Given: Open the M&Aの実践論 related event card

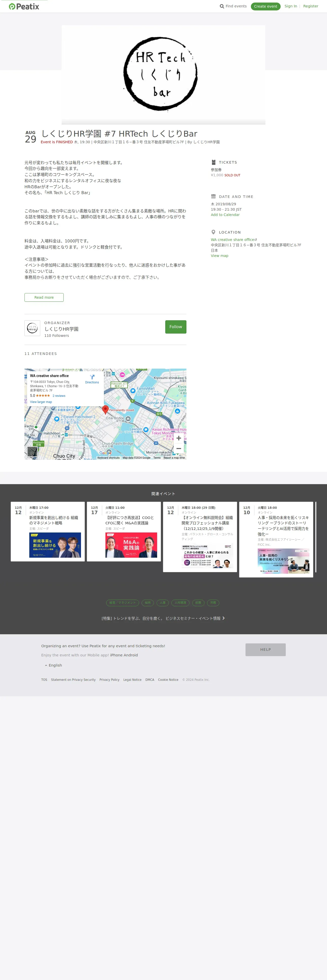Looking at the screenshot, I should (x=124, y=531).
